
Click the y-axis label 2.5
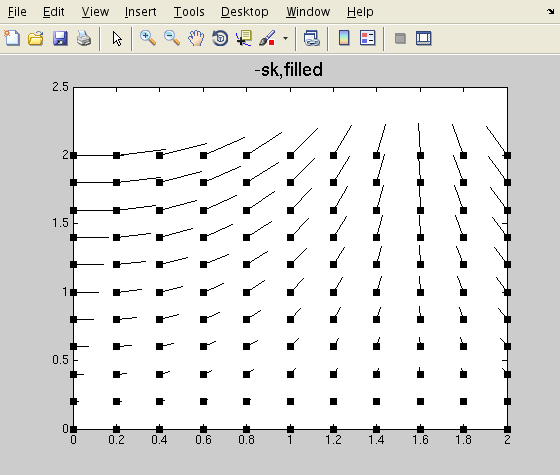(x=60, y=87)
